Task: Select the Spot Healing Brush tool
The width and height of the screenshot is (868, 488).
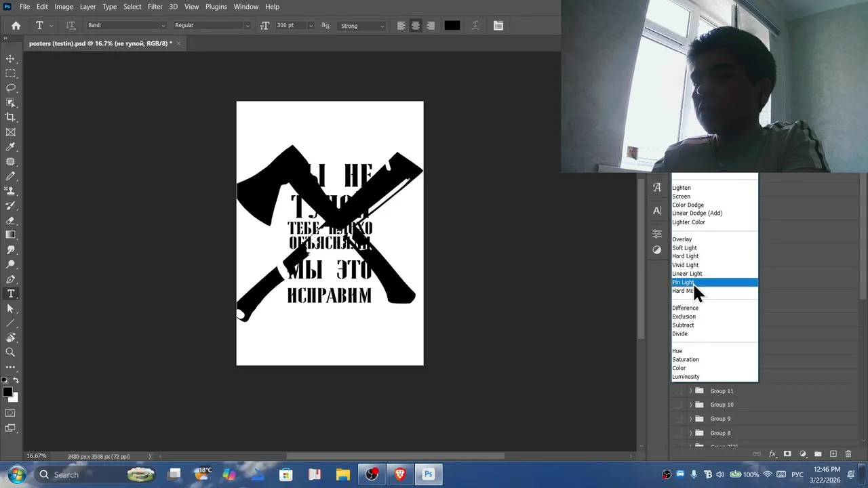Action: tap(10, 162)
